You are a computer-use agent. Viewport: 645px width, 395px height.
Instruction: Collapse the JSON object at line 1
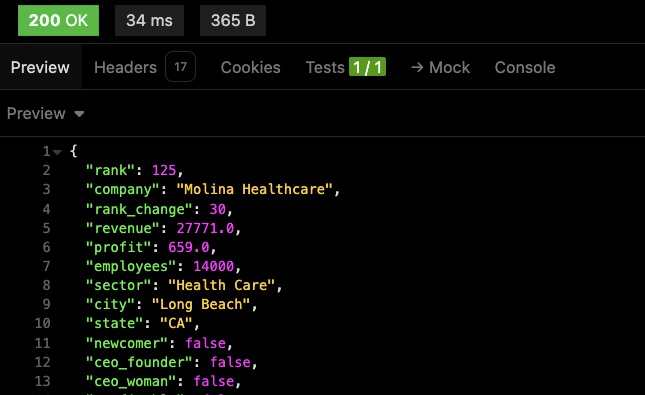[x=58, y=152]
